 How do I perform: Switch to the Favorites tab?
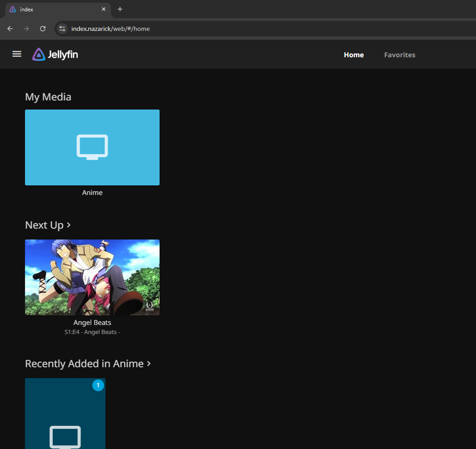click(400, 55)
